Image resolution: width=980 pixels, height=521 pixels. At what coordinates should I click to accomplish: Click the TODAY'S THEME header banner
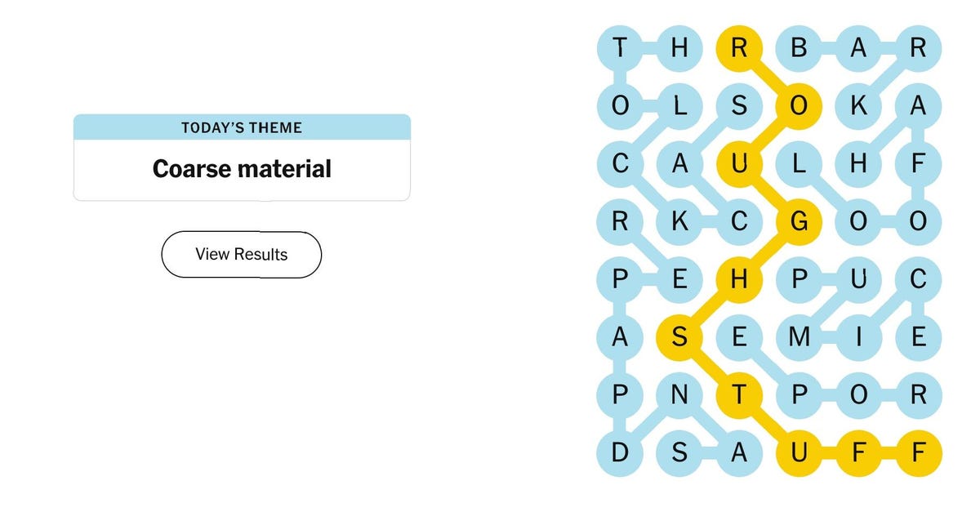click(x=241, y=127)
